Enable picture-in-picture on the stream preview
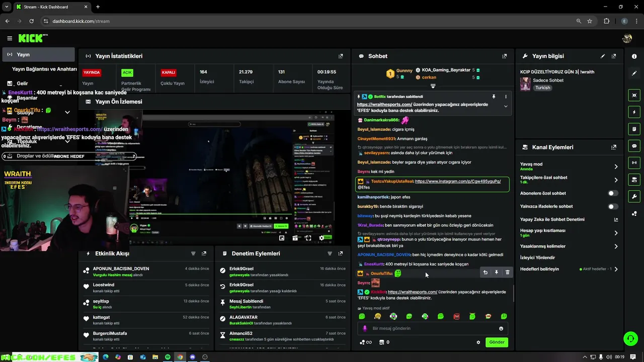 pyautogui.click(x=282, y=238)
